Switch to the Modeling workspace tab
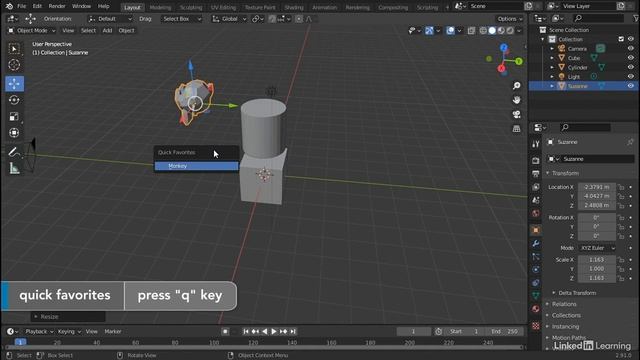Viewport: 640px width, 360px height. click(160, 7)
